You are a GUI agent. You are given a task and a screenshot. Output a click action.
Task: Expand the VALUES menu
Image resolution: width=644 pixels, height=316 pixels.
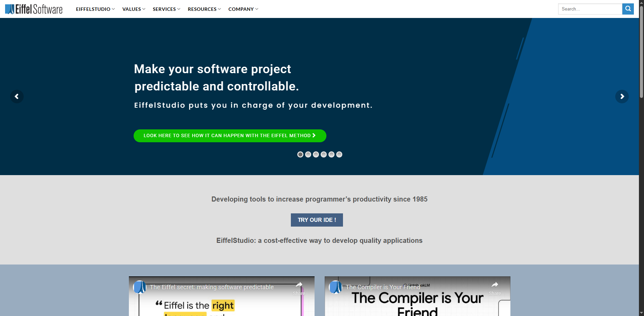click(134, 9)
